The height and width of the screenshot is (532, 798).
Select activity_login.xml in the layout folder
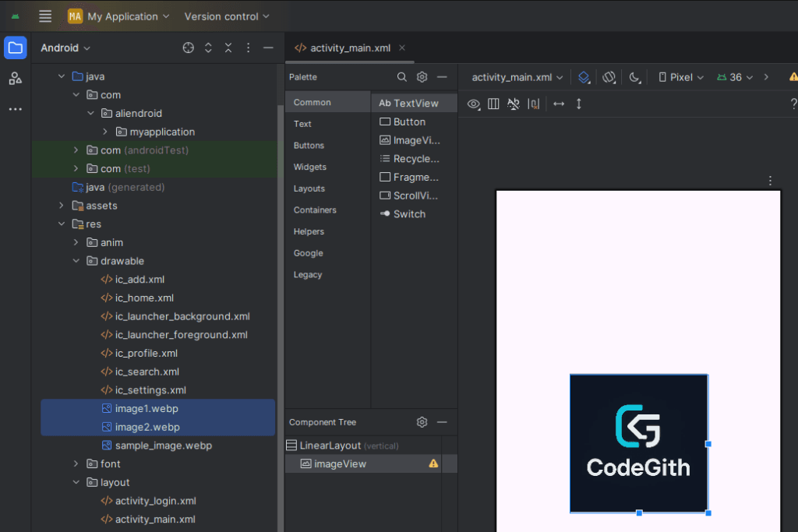click(x=157, y=501)
